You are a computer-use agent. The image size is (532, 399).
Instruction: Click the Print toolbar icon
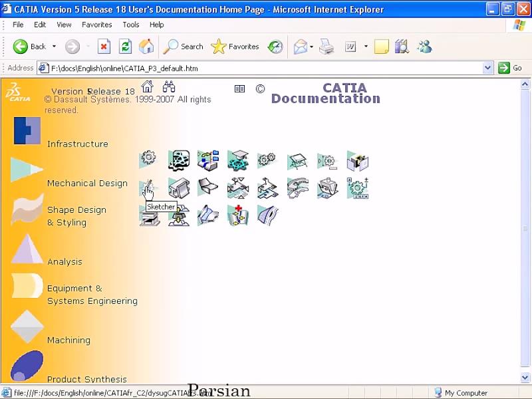(326, 47)
